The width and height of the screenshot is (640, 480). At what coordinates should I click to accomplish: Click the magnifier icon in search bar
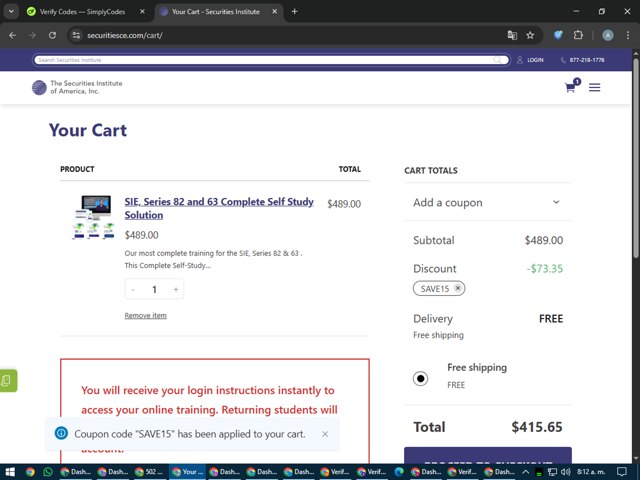pyautogui.click(x=497, y=60)
